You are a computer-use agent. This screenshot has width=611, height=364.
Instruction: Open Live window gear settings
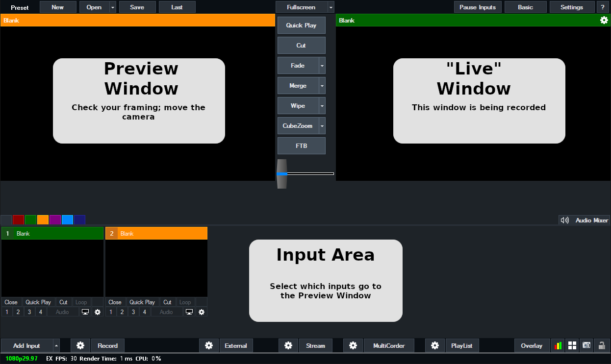pyautogui.click(x=604, y=20)
